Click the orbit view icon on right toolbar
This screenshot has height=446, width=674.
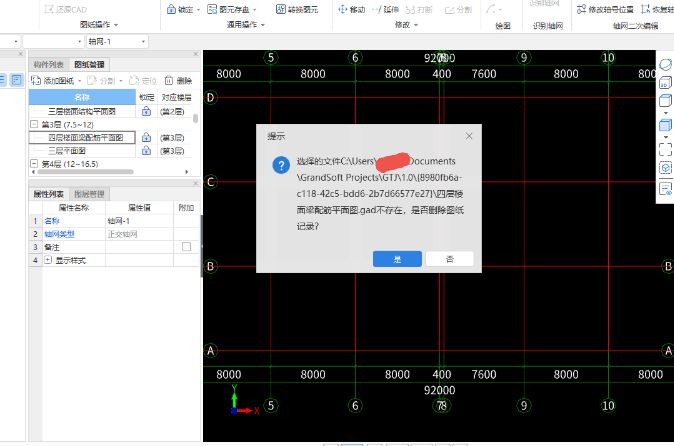click(x=665, y=64)
